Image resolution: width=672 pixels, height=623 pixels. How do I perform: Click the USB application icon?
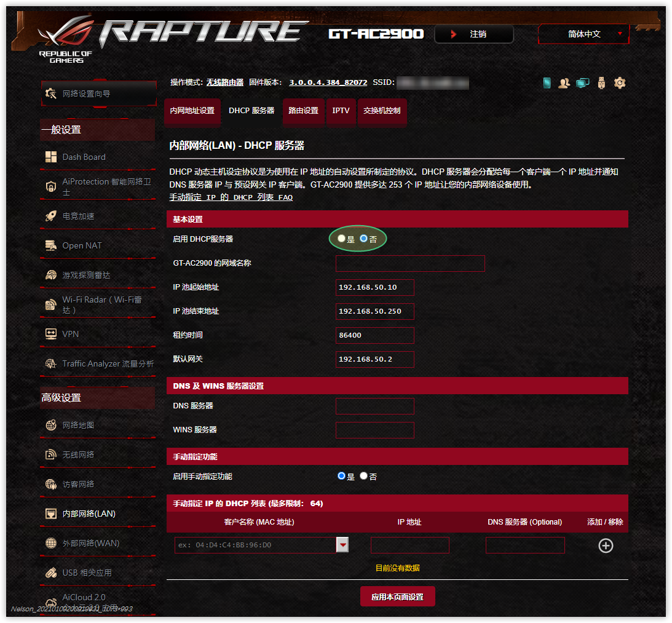(x=51, y=573)
